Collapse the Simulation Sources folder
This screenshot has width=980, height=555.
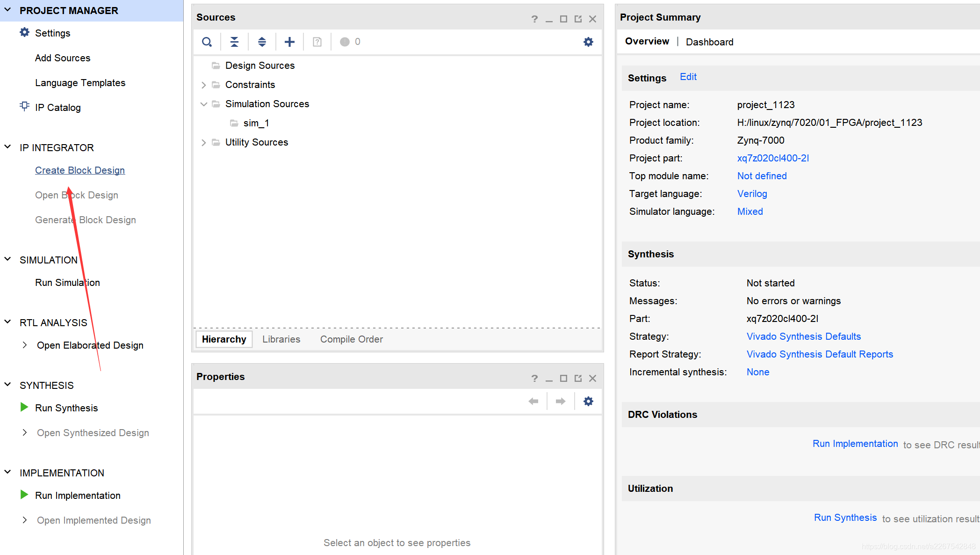(204, 104)
